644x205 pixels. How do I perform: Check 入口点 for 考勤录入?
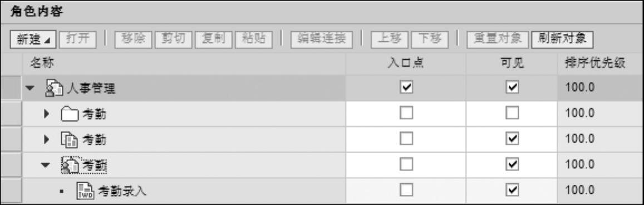tap(406, 190)
